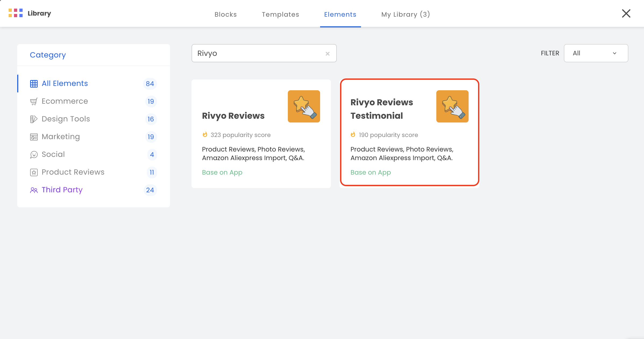Switch to the Templates tab
Viewport: 644px width, 339px height.
coord(280,14)
